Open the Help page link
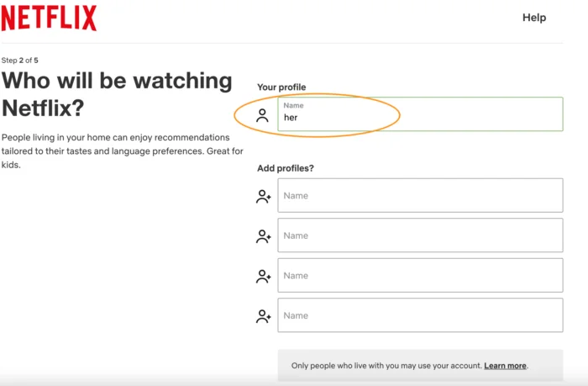Image resolution: width=588 pixels, height=386 pixels. pyautogui.click(x=534, y=18)
